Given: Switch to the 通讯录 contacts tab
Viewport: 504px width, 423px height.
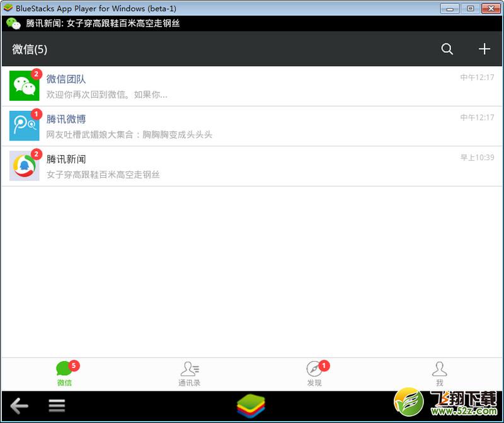Looking at the screenshot, I should [x=190, y=374].
